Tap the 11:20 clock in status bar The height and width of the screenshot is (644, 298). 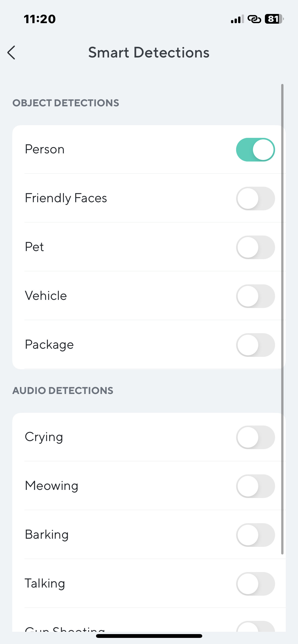[x=40, y=19]
